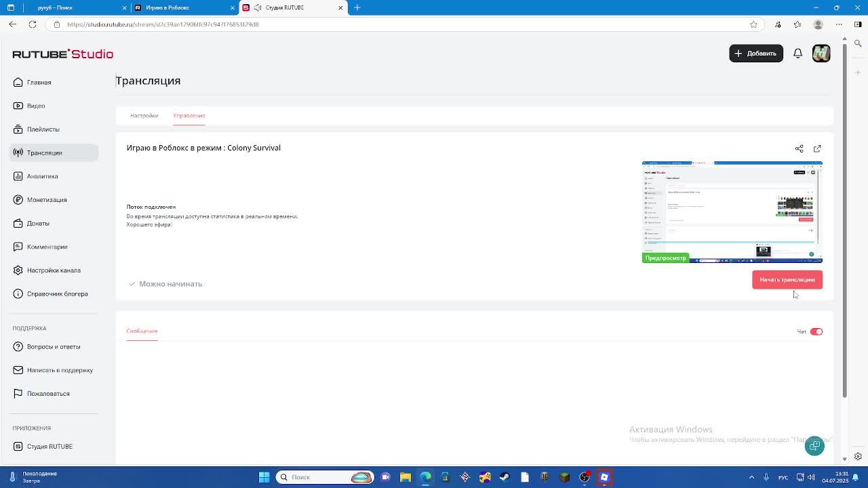Click the stream title Играю в Роблокс

click(x=203, y=148)
